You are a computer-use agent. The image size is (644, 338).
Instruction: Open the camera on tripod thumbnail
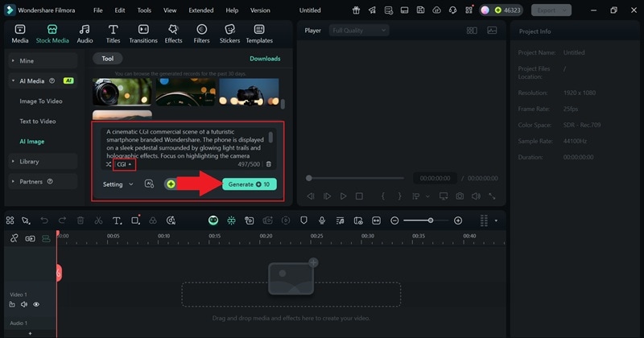click(x=249, y=93)
